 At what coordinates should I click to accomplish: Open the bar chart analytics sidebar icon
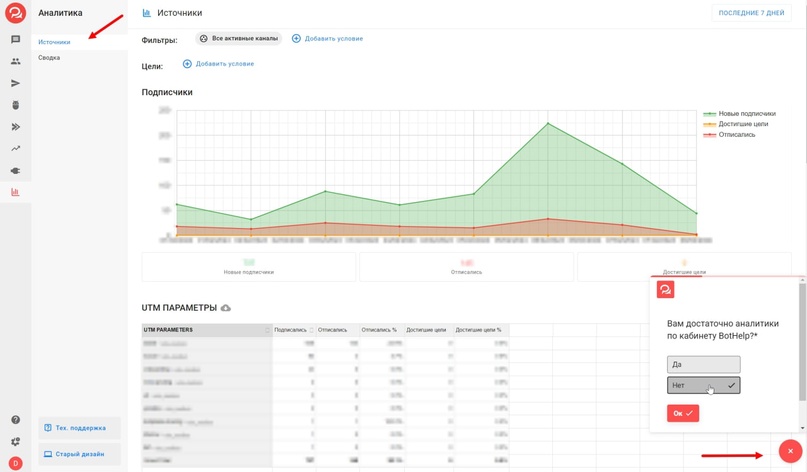point(15,192)
